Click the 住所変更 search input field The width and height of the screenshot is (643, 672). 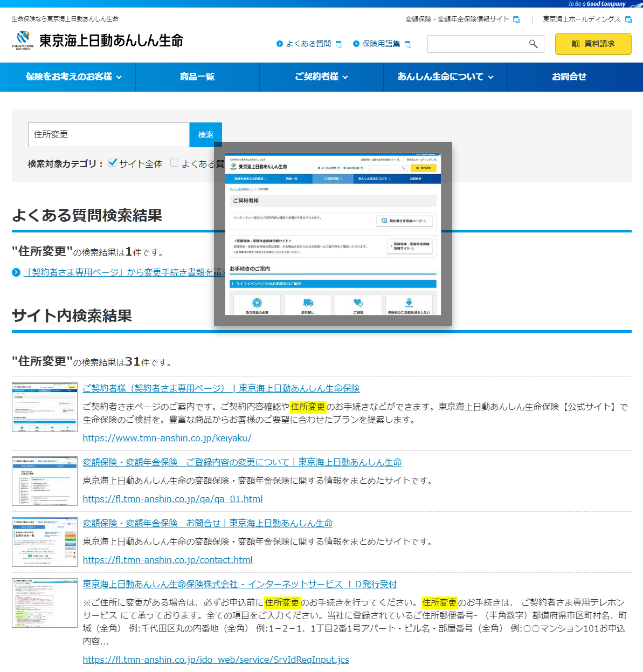tap(109, 135)
